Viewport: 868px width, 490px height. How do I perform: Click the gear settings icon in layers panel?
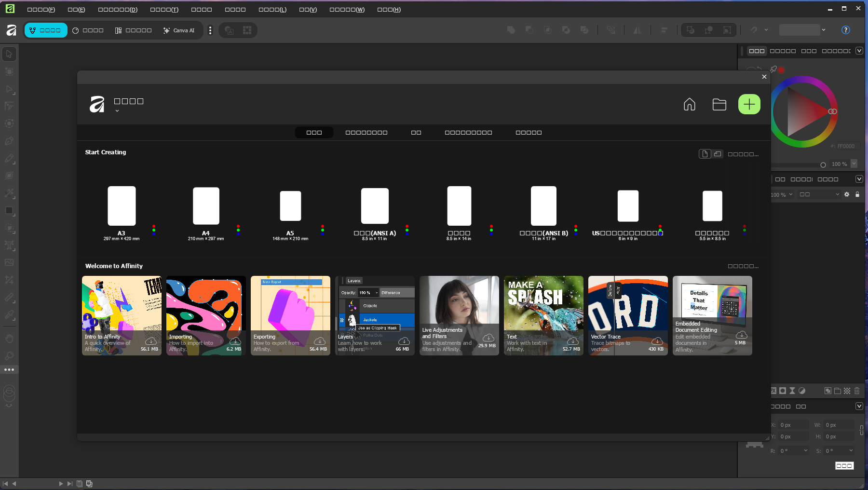pos(847,194)
